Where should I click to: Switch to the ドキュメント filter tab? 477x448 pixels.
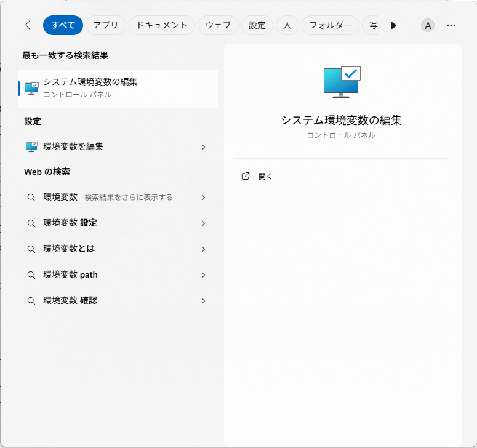click(162, 25)
